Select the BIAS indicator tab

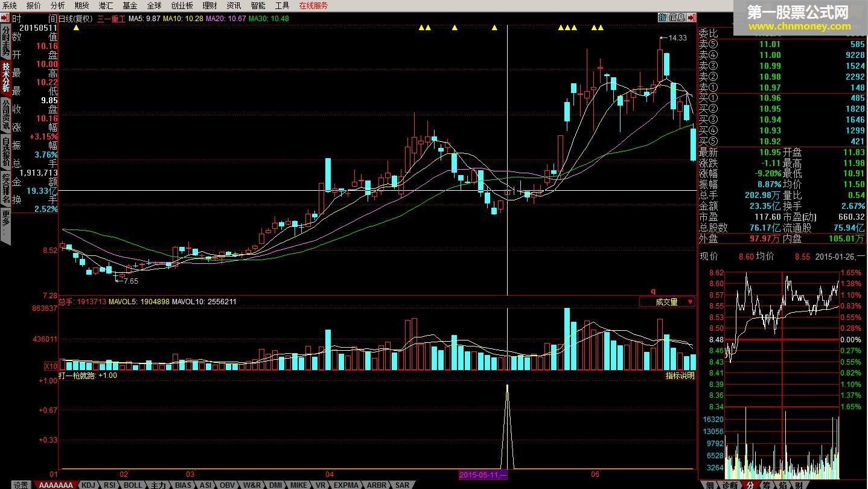tap(183, 485)
